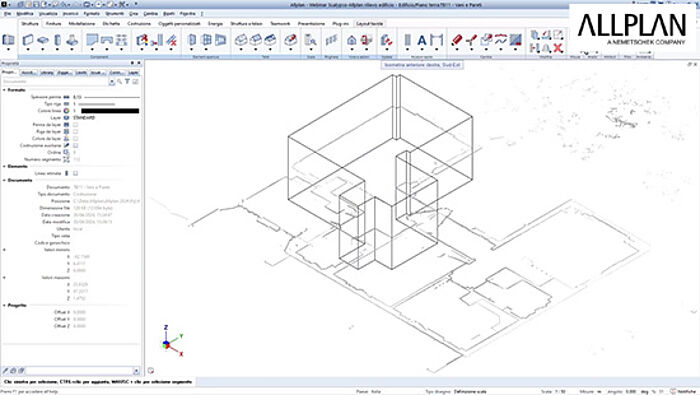
Task: Activate the large letter A text tool
Action: tap(421, 41)
